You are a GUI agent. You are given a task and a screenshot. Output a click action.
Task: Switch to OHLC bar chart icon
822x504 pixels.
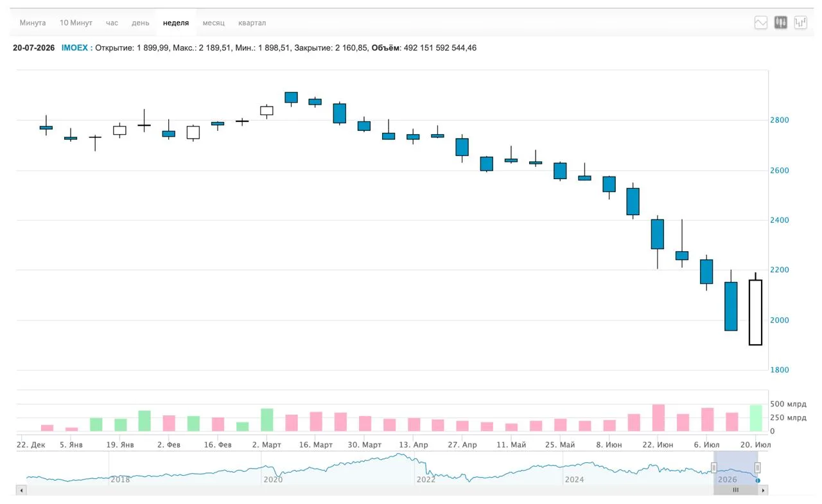click(x=801, y=23)
